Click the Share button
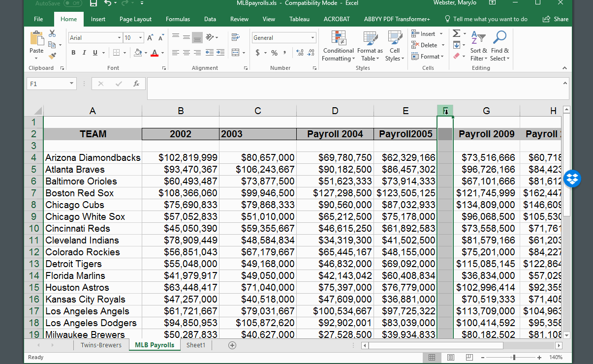Image resolution: width=593 pixels, height=364 pixels. coord(556,19)
